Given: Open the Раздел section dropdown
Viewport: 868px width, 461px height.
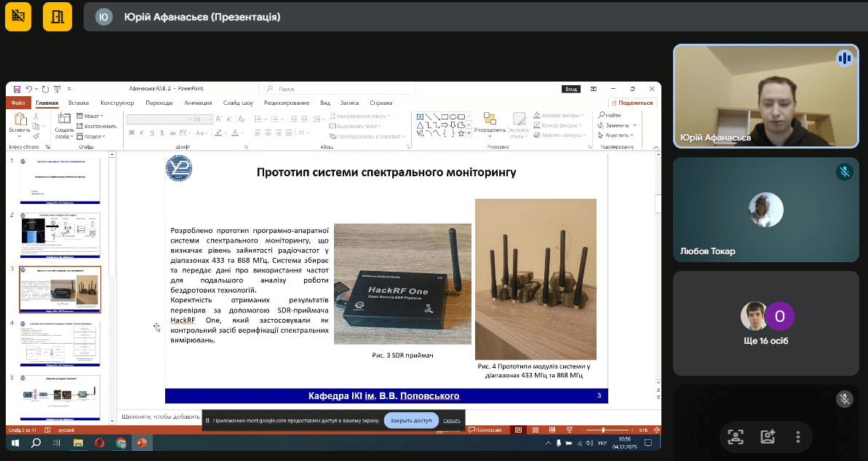Looking at the screenshot, I should (x=94, y=136).
